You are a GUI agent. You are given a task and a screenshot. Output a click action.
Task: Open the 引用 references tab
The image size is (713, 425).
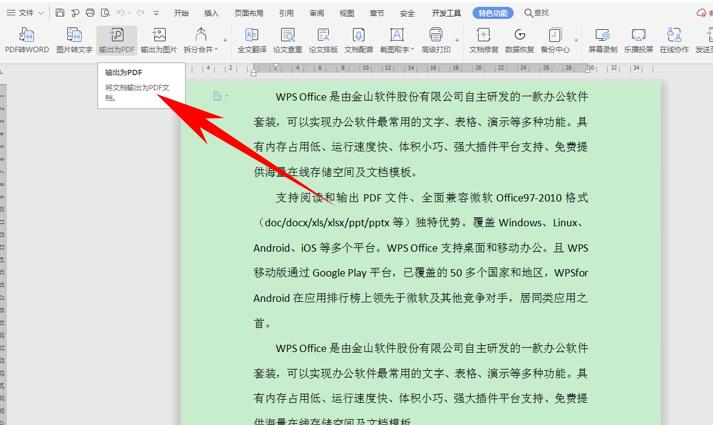286,13
